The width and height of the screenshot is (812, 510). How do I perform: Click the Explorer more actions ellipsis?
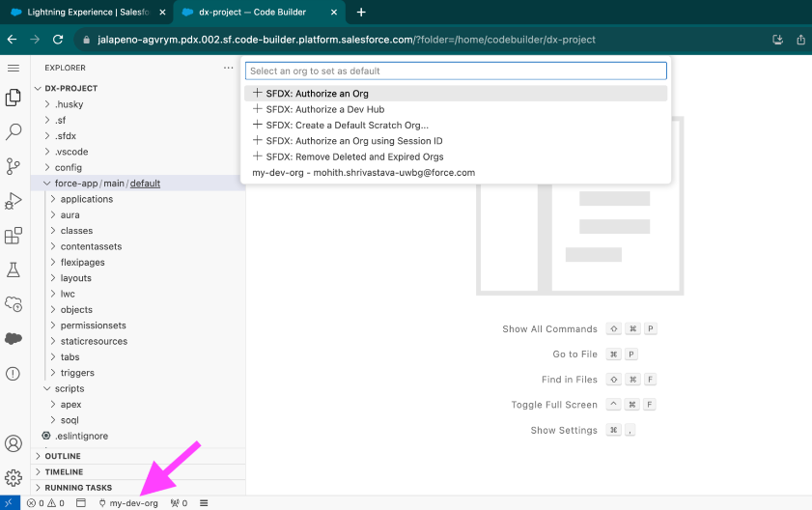(x=229, y=68)
